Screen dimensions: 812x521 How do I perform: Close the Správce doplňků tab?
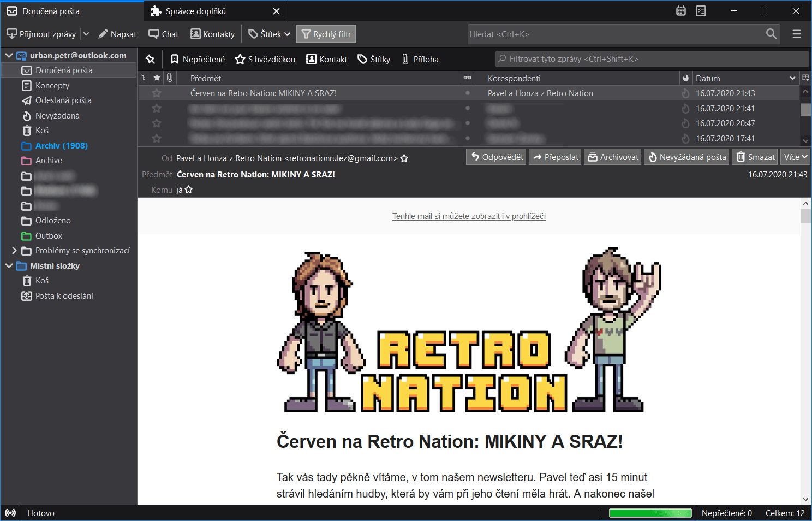(x=276, y=11)
